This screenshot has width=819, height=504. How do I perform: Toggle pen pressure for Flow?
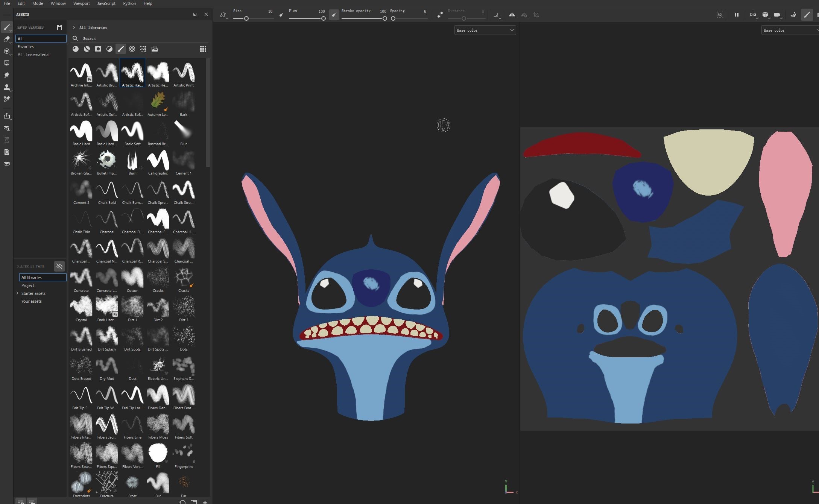pos(334,15)
